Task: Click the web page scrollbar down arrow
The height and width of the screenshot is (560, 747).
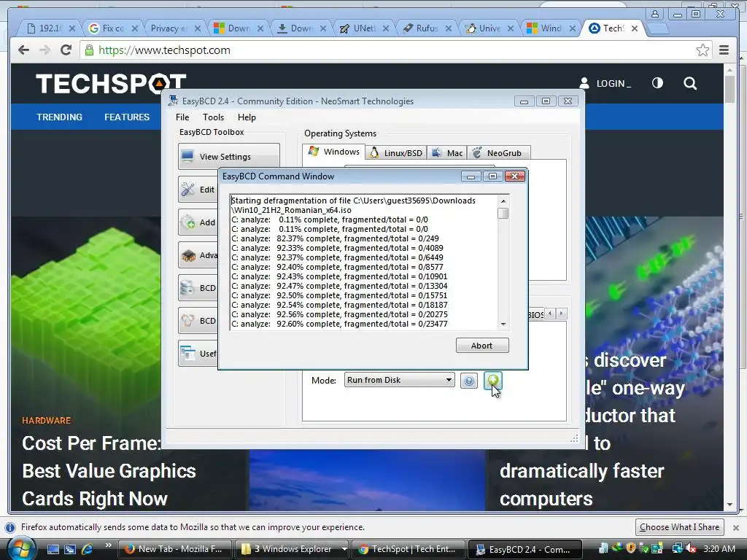Action: 729,505
